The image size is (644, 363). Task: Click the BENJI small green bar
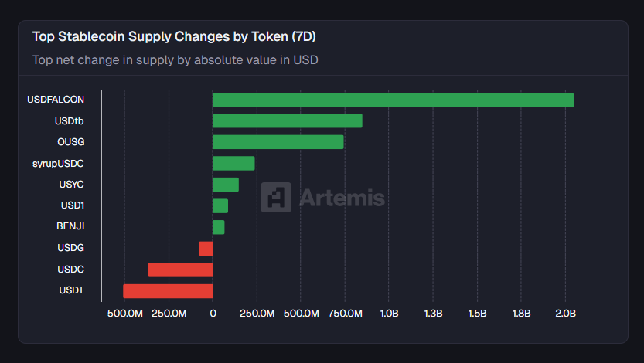pyautogui.click(x=219, y=227)
